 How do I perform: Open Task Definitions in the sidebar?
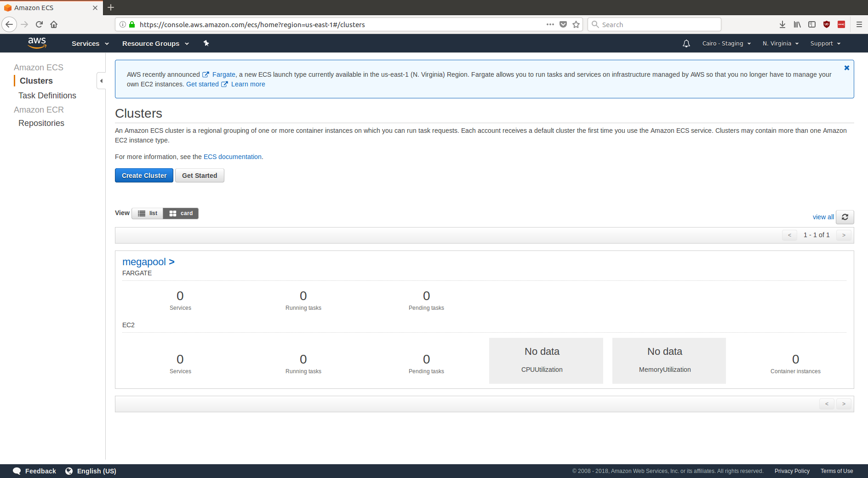tap(47, 96)
